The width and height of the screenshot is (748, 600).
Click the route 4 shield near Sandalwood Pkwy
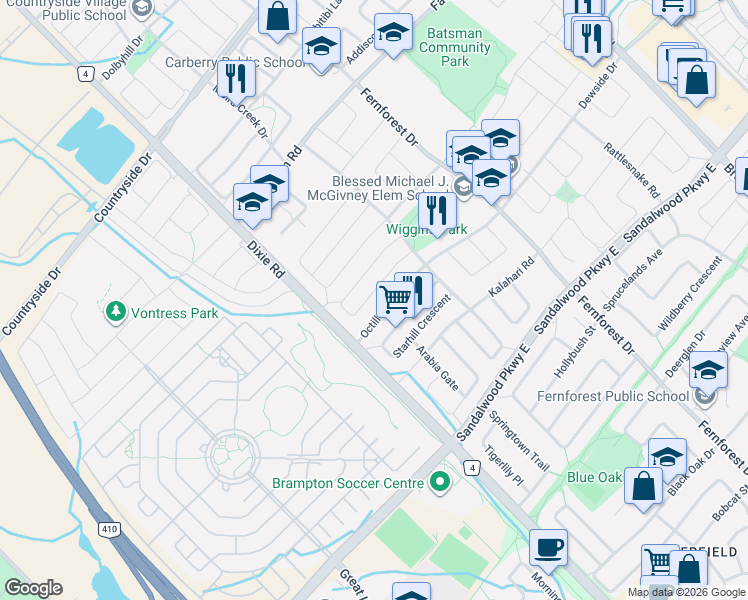(x=472, y=468)
